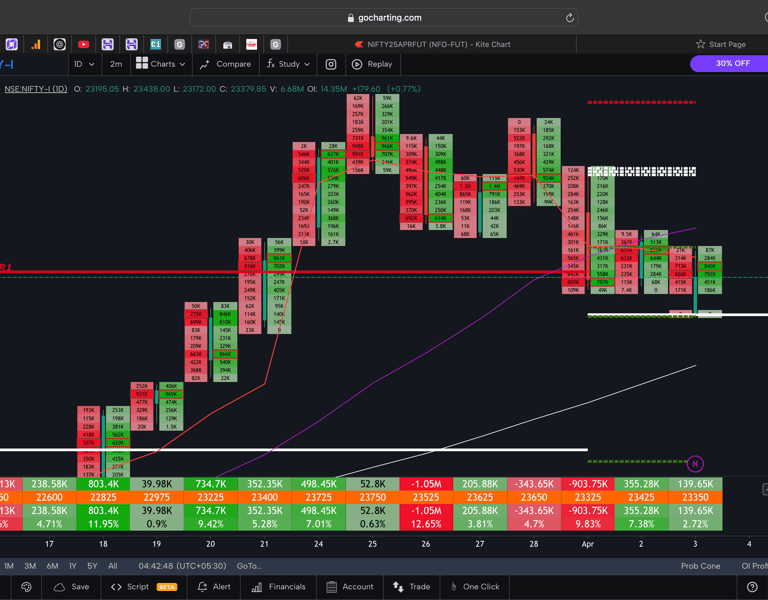Click the NSE:NIFTY-I (1D) symbol label
The width and height of the screenshot is (768, 600).
35,89
